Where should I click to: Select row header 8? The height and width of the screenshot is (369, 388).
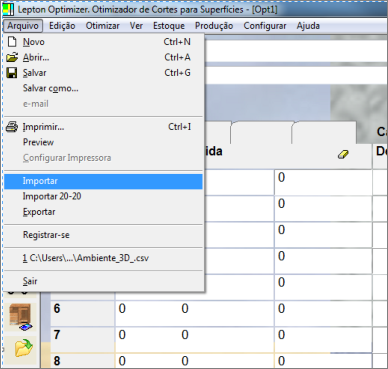click(82, 361)
